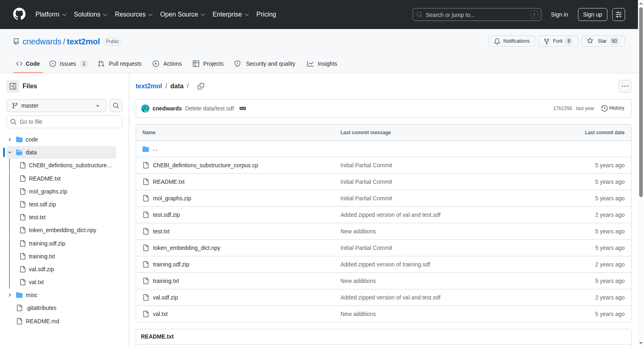The height and width of the screenshot is (347, 644).
Task: Click the Sign up button
Action: pos(592,15)
